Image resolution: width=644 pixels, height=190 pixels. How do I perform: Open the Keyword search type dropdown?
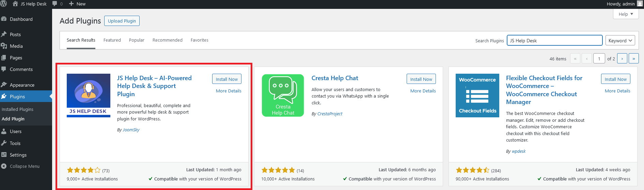point(620,41)
